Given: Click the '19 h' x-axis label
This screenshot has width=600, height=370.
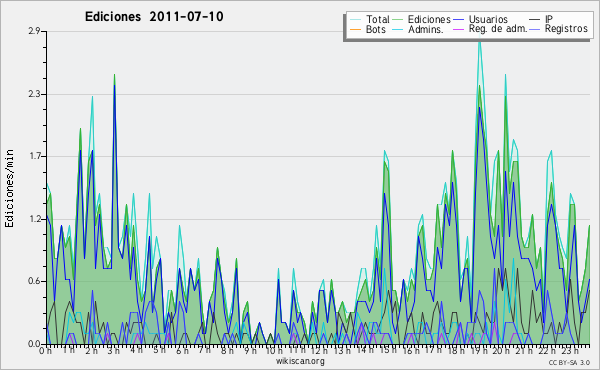Looking at the screenshot, I should (478, 351).
